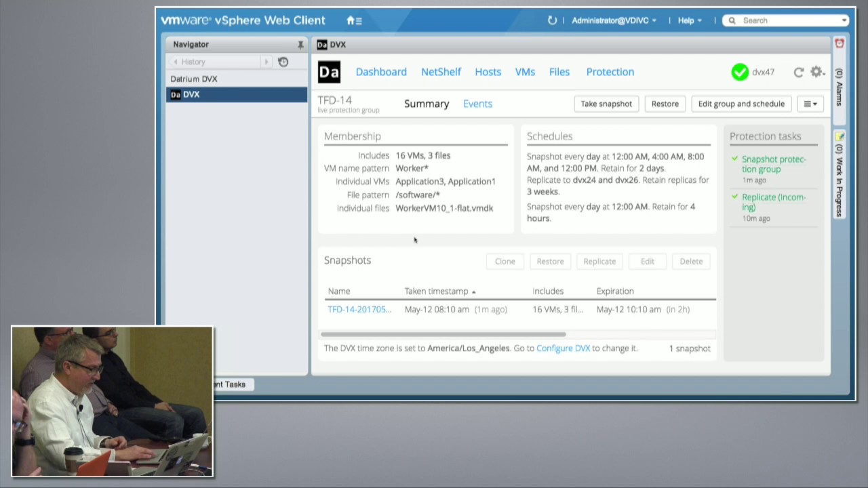The width and height of the screenshot is (868, 488).
Task: Click the green dvx47 status check icon
Action: 740,72
